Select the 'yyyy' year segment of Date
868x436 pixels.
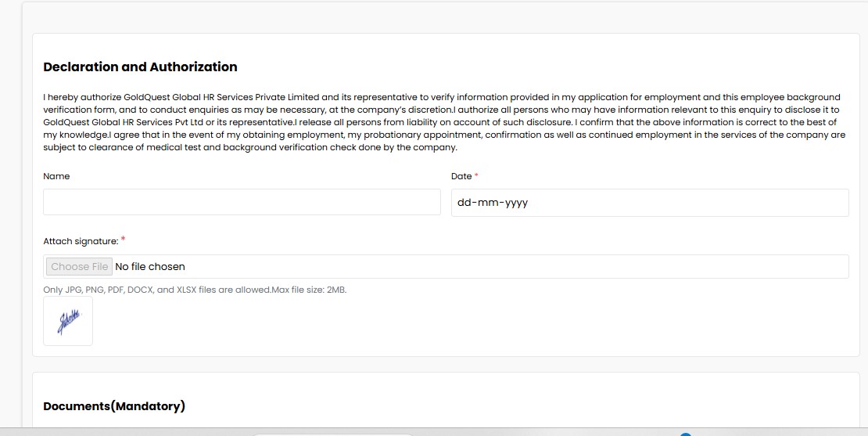coord(516,203)
